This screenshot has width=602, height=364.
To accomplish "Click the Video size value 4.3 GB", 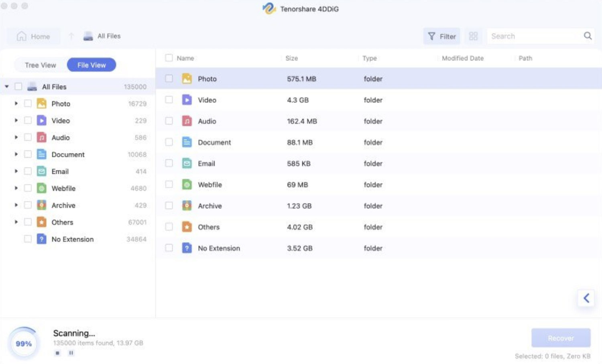I will (x=298, y=100).
